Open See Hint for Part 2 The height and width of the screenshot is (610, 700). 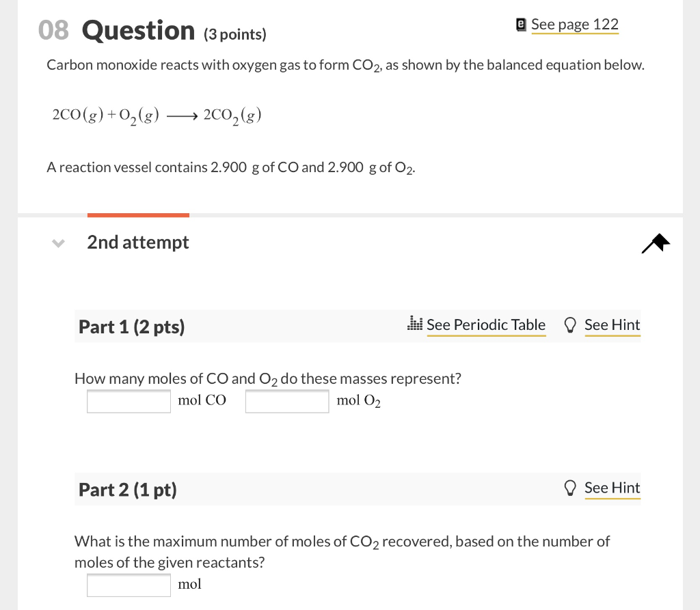coord(612,487)
